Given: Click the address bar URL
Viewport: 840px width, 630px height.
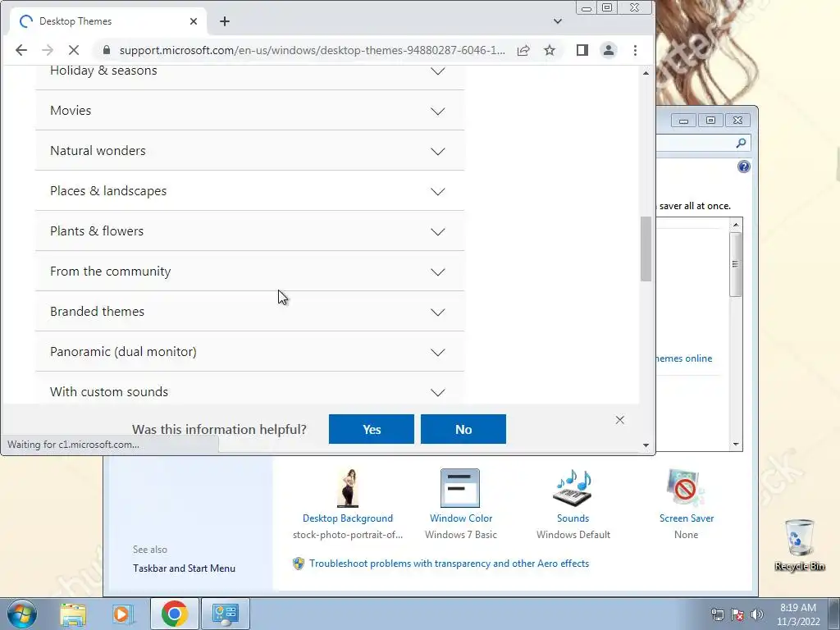Looking at the screenshot, I should (x=312, y=50).
